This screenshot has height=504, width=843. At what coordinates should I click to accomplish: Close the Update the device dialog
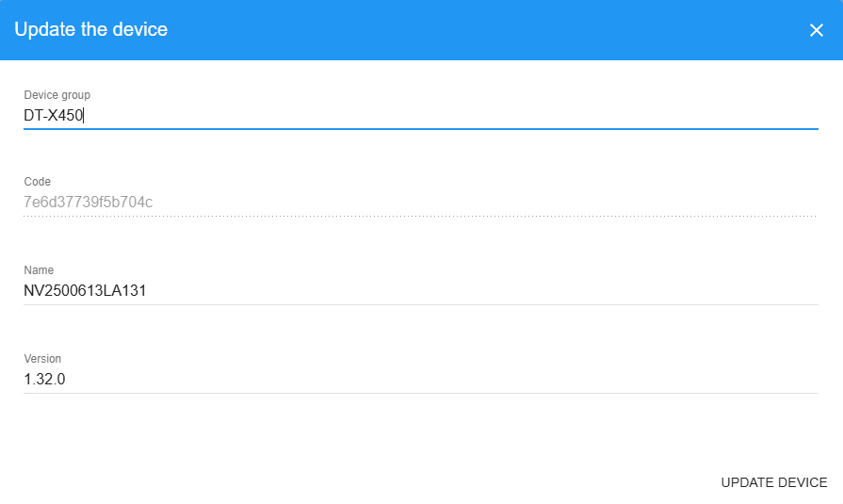coord(816,30)
